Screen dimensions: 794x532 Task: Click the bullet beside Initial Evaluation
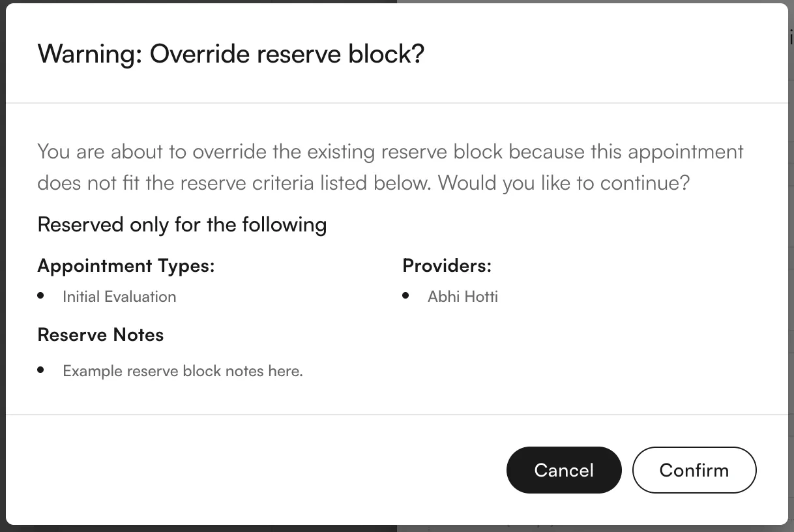(x=40, y=295)
